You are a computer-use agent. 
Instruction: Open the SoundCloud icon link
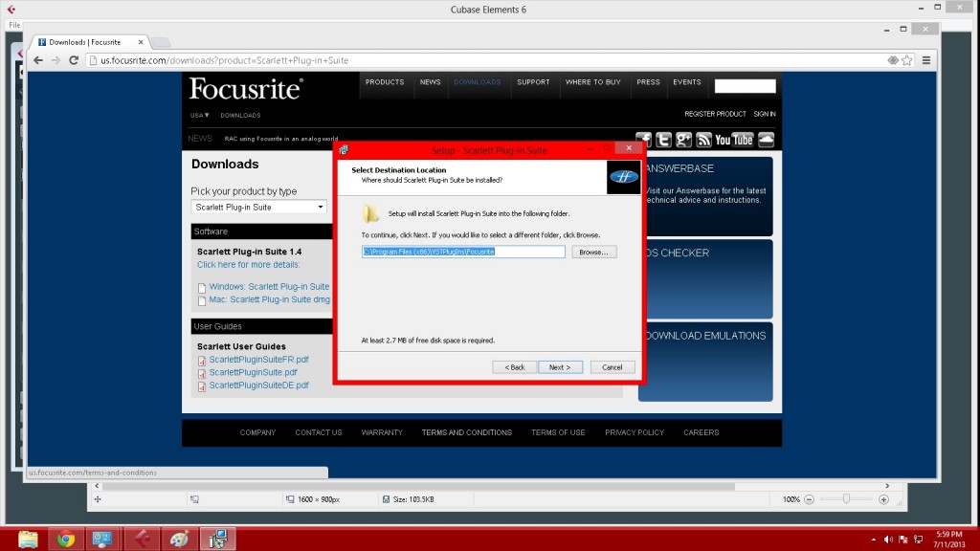767,140
